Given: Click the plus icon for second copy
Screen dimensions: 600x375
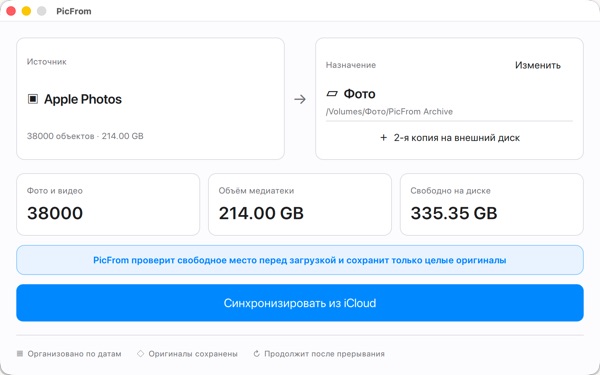Looking at the screenshot, I should 383,138.
